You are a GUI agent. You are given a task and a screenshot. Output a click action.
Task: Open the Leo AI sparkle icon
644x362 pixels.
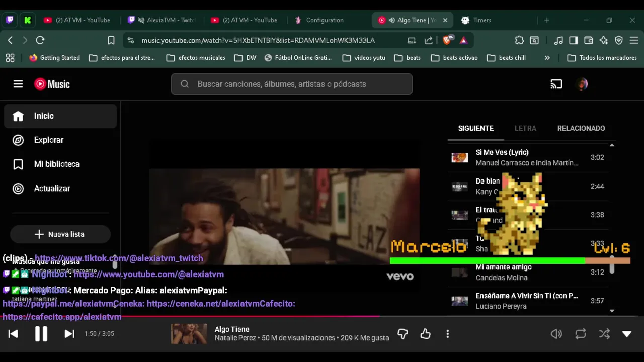(604, 40)
